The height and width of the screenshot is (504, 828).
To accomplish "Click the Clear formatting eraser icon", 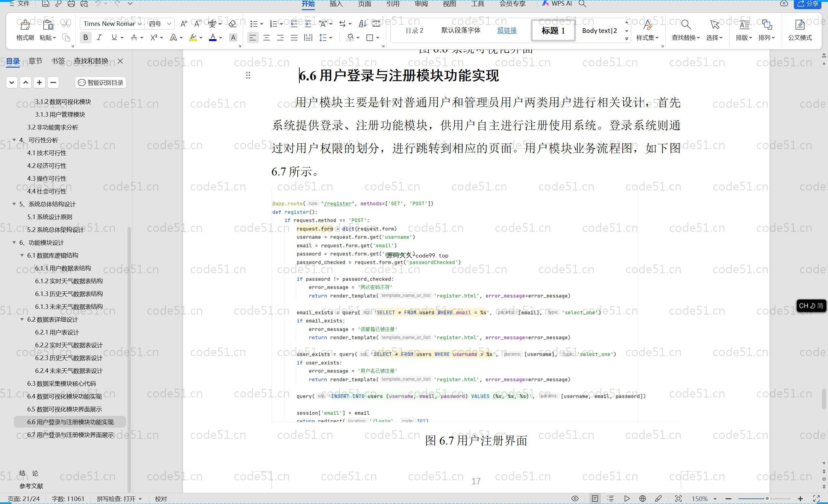I will (x=232, y=24).
